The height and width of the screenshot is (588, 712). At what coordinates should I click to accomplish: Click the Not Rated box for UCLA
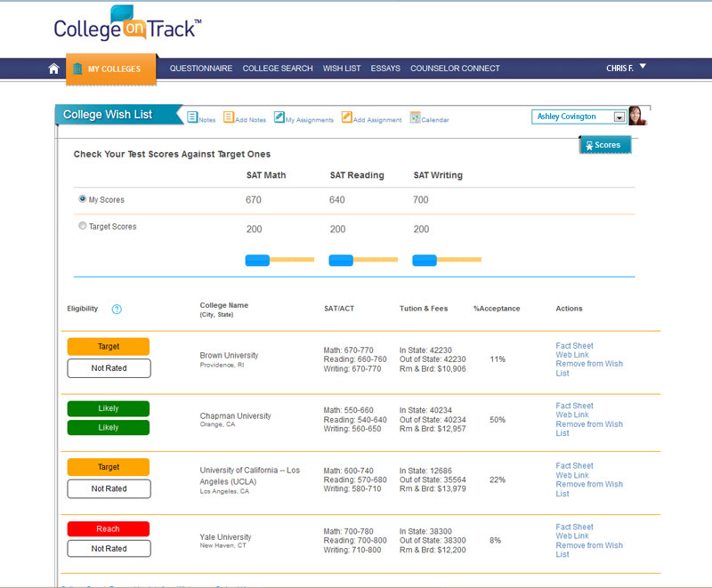coord(109,488)
